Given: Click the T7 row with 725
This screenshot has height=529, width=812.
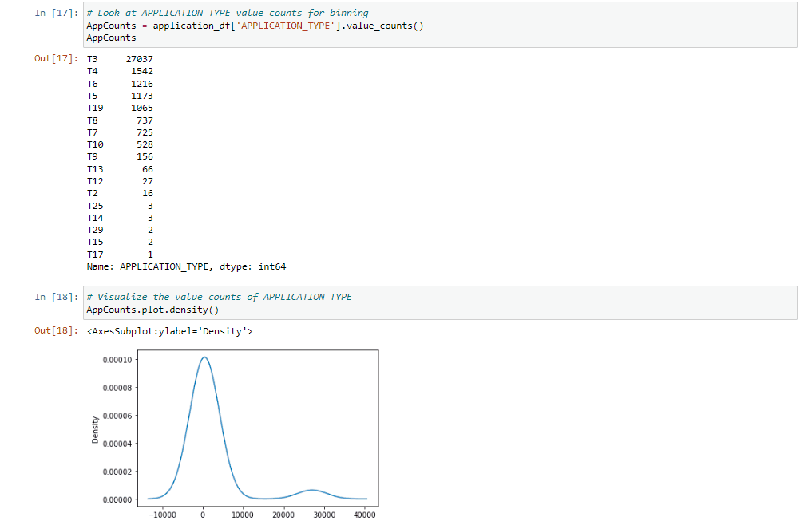Looking at the screenshot, I should [120, 132].
